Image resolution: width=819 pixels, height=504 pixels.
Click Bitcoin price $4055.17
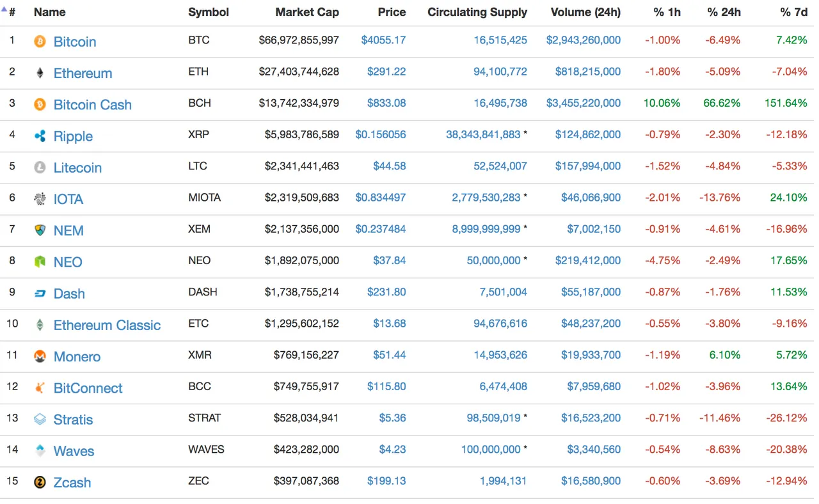click(383, 40)
